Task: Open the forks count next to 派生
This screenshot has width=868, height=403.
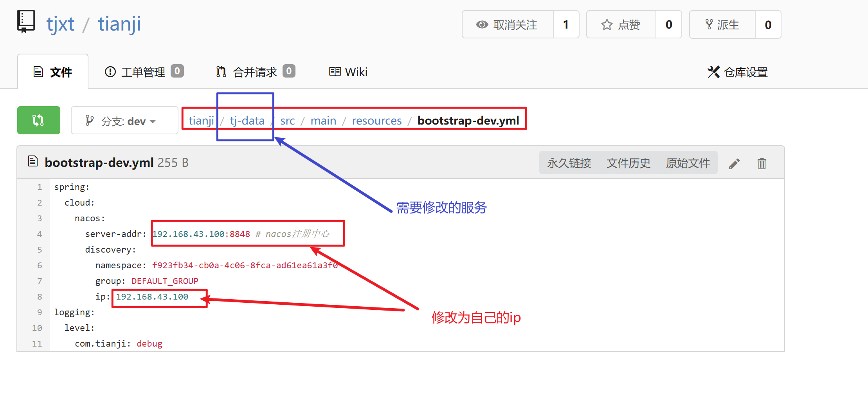Action: tap(768, 25)
